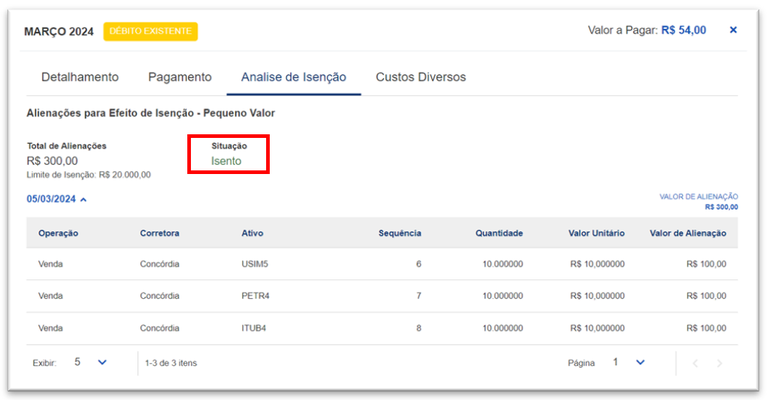Select the PETR4 asset cell
768x400 pixels.
click(255, 296)
